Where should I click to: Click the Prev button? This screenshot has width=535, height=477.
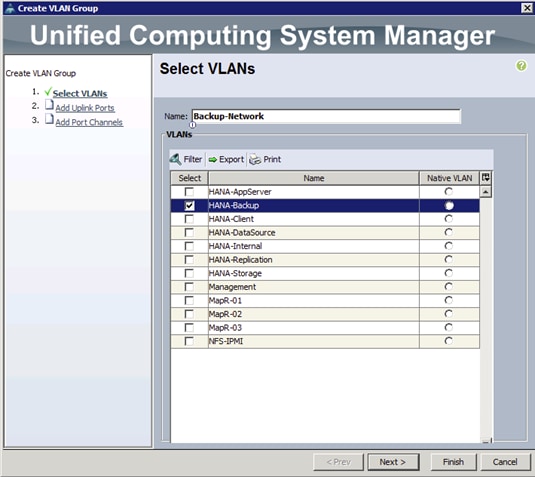pyautogui.click(x=338, y=462)
